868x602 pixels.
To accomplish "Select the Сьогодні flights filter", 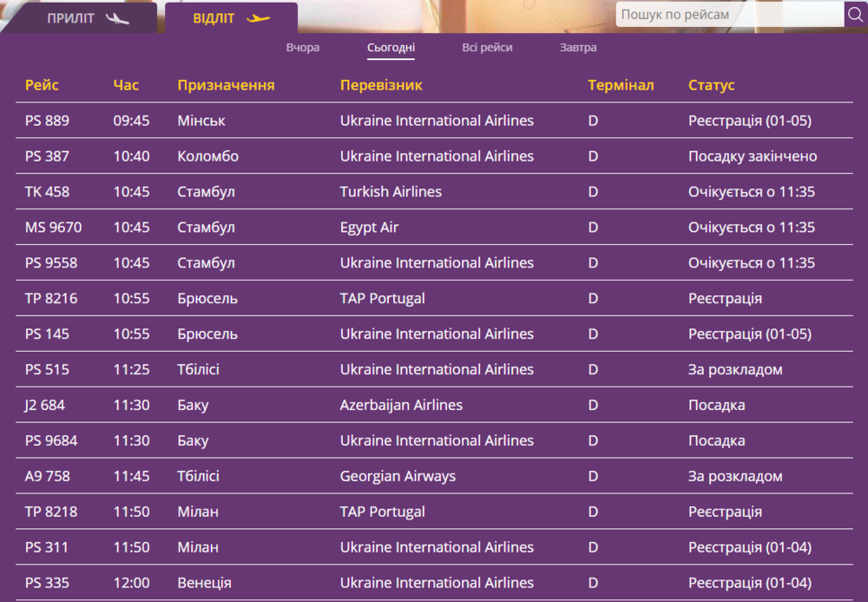I will click(x=391, y=48).
